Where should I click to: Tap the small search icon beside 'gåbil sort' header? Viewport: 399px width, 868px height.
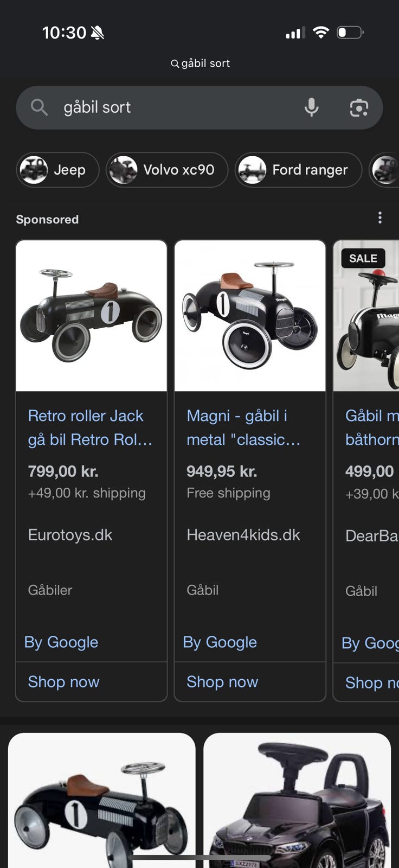point(175,63)
